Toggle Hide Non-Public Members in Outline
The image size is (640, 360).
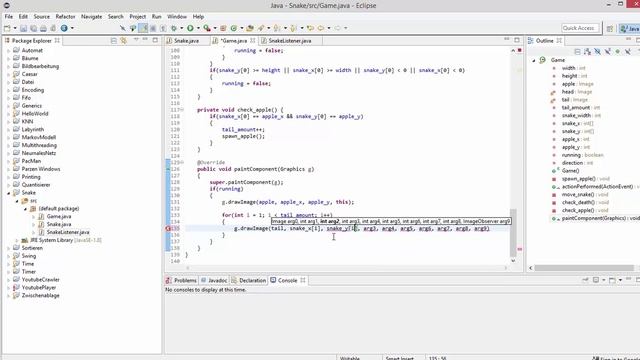point(618,51)
